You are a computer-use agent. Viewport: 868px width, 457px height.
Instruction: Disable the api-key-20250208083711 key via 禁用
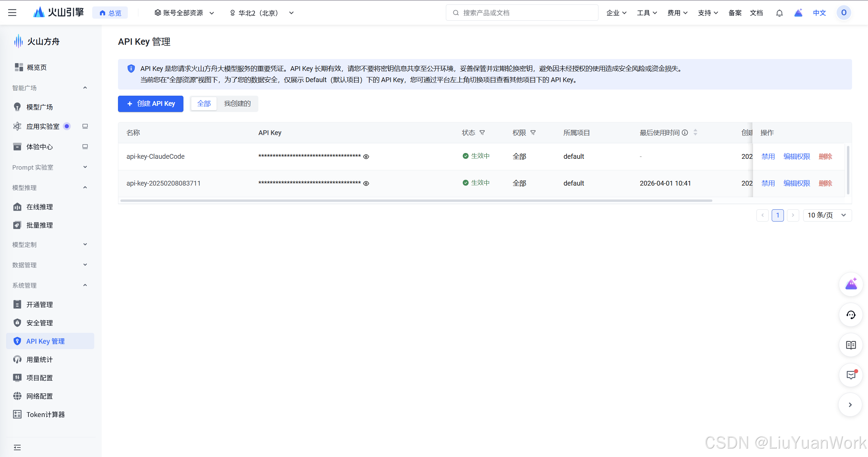768,184
